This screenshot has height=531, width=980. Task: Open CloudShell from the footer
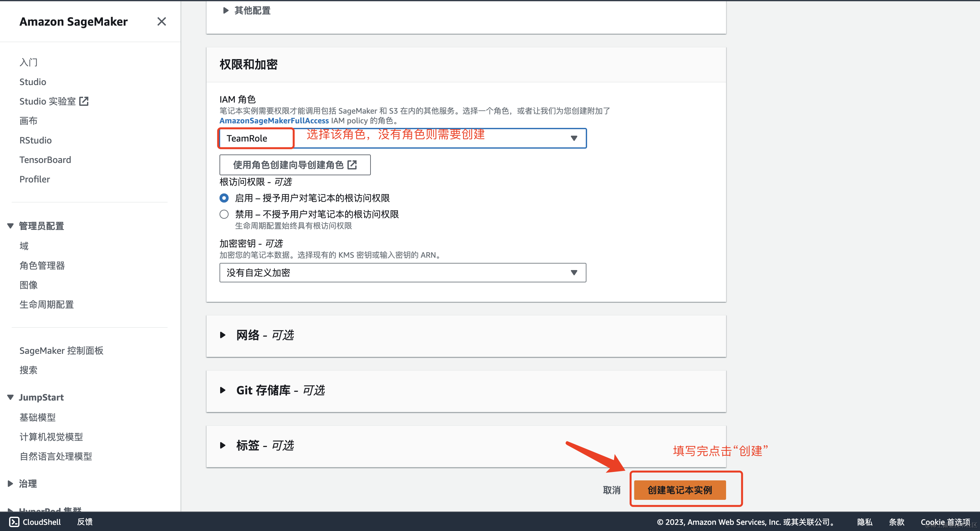click(x=35, y=522)
